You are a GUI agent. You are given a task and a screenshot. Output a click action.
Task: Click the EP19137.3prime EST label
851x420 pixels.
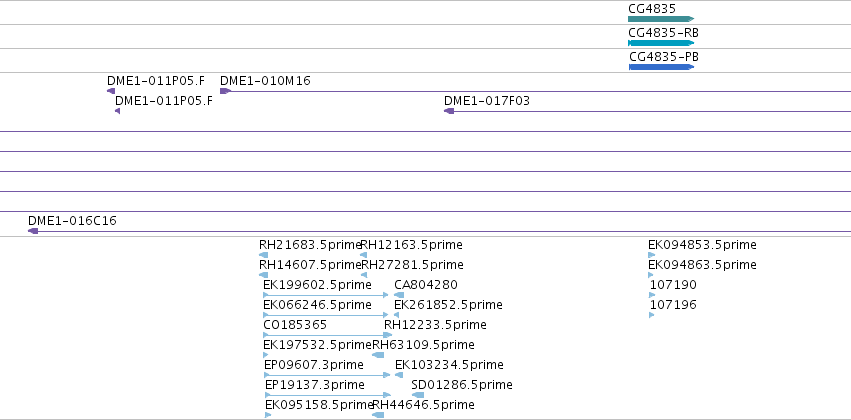point(315,385)
